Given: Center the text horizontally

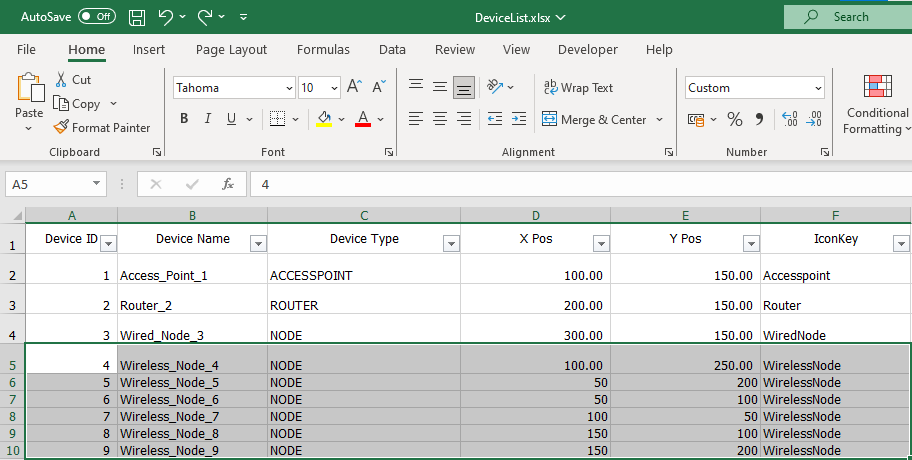Looking at the screenshot, I should 440,119.
